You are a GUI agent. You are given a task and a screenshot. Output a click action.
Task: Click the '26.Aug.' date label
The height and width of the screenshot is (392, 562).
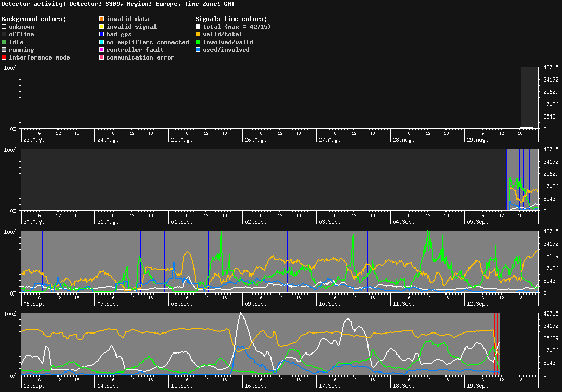[x=256, y=140]
